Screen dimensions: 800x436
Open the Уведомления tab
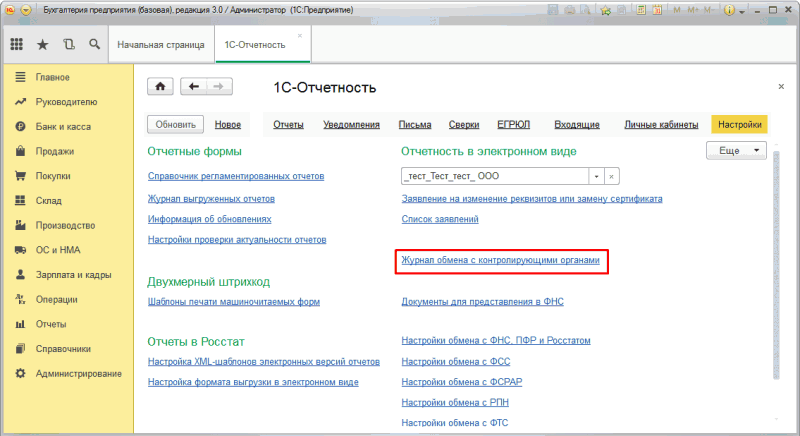[x=350, y=125]
